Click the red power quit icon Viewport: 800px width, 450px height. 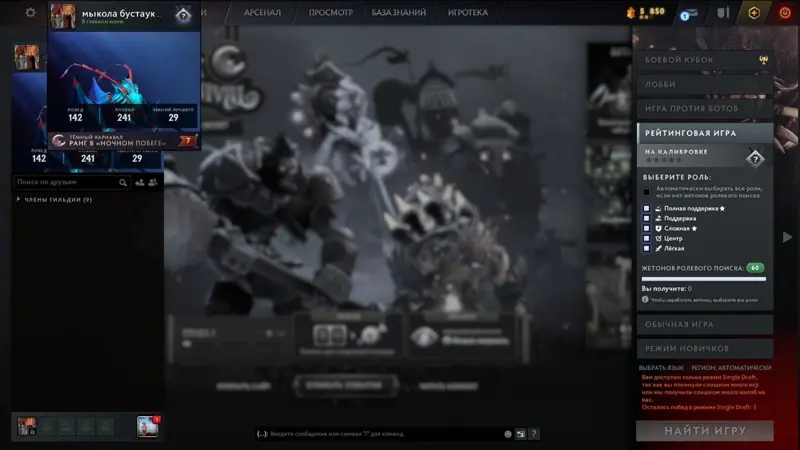785,13
